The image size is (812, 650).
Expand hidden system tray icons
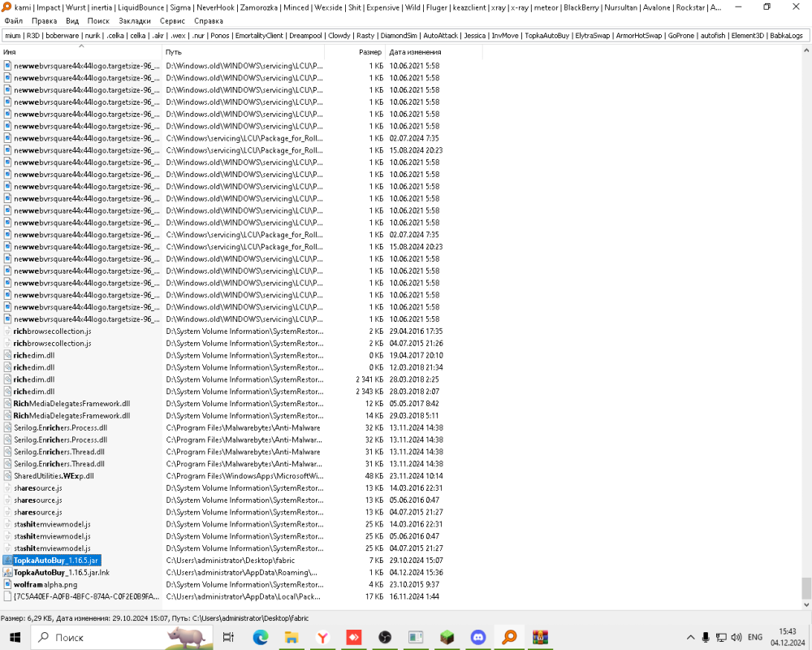[691, 637]
